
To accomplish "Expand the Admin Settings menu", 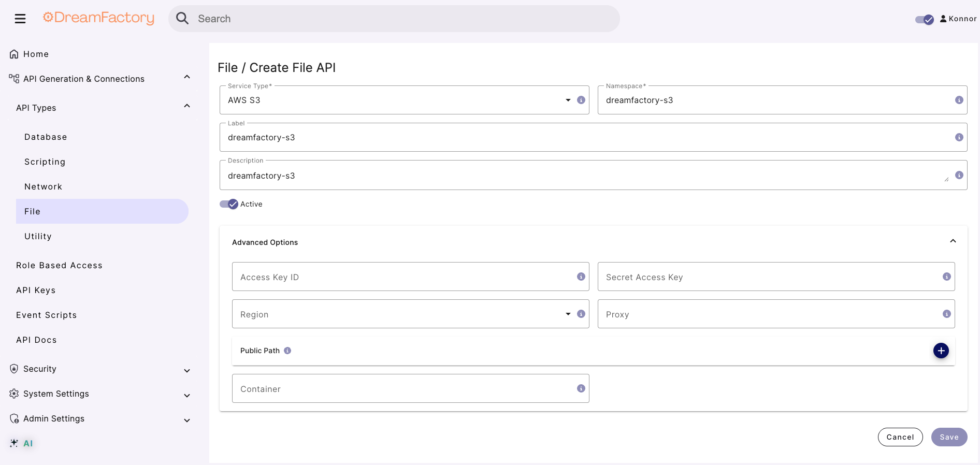I will 187,420.
